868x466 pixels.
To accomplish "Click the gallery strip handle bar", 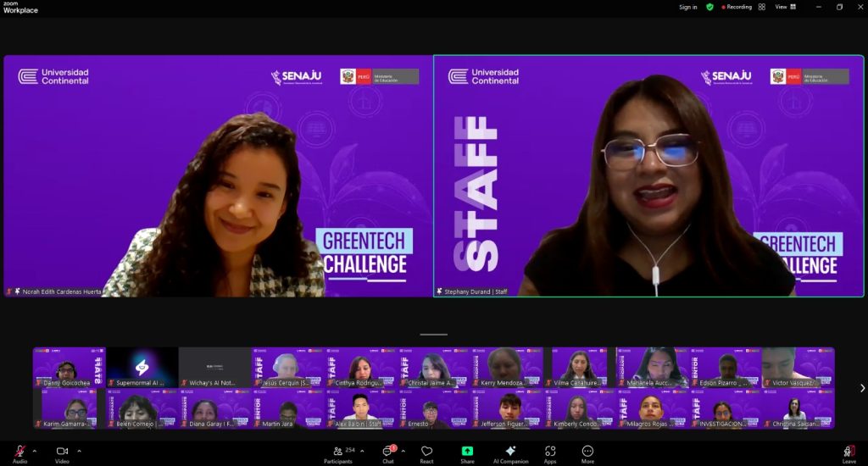I will 433,335.
